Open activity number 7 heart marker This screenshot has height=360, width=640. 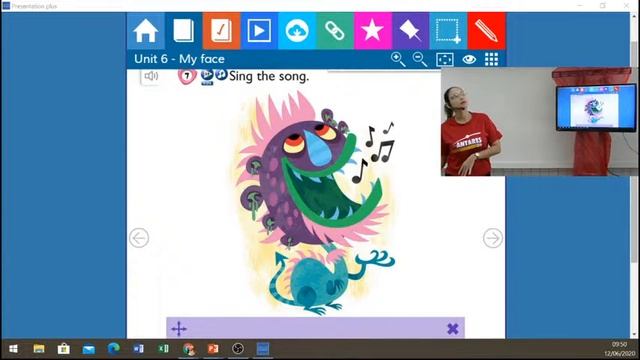click(x=187, y=76)
